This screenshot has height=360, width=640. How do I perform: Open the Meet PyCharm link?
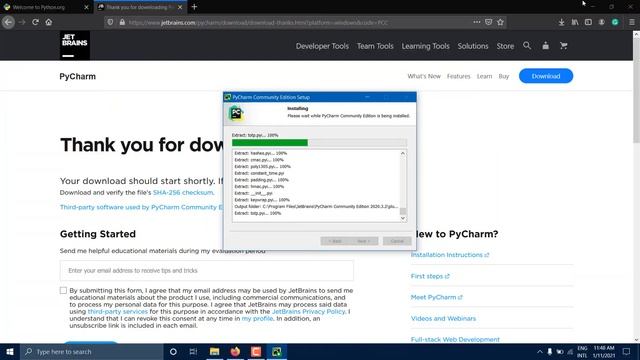[437, 297]
